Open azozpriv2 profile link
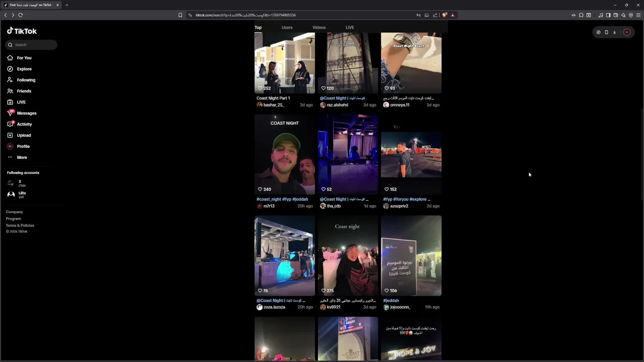Screen dimensions: 644x362 (x=399, y=206)
